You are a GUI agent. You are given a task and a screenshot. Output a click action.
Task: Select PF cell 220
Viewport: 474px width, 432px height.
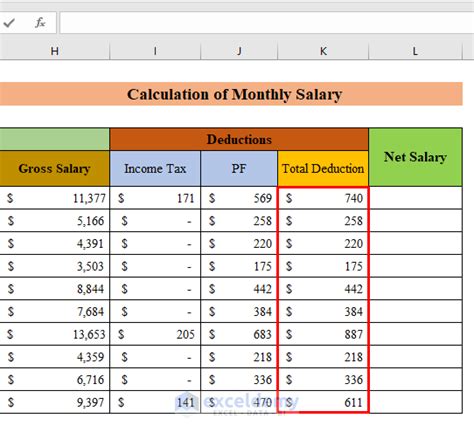pyautogui.click(x=239, y=243)
